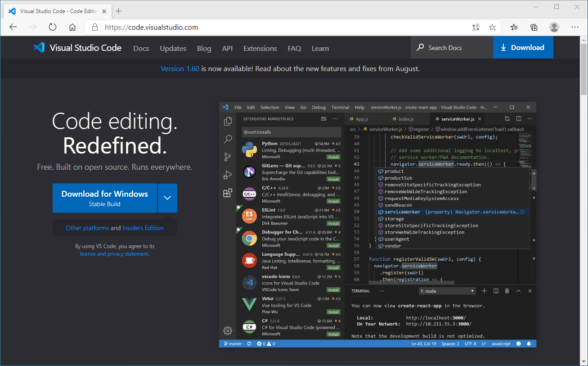Click the feedback smiley in status bar

(519, 343)
